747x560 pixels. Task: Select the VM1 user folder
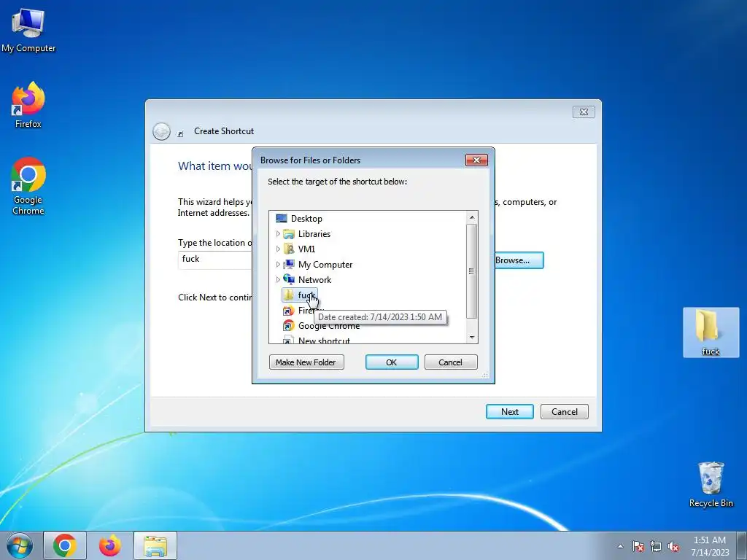(x=306, y=249)
